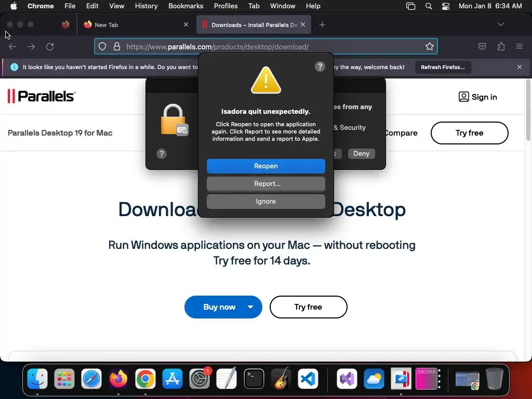Go forward with the browser forward arrow
The image size is (532, 399).
coord(31,46)
